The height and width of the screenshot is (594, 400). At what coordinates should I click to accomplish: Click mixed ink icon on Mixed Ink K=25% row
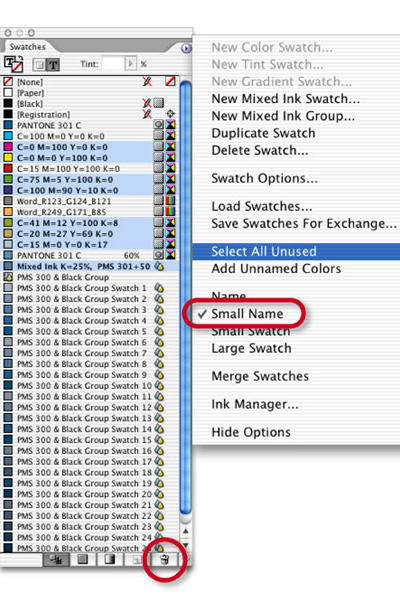point(159,266)
